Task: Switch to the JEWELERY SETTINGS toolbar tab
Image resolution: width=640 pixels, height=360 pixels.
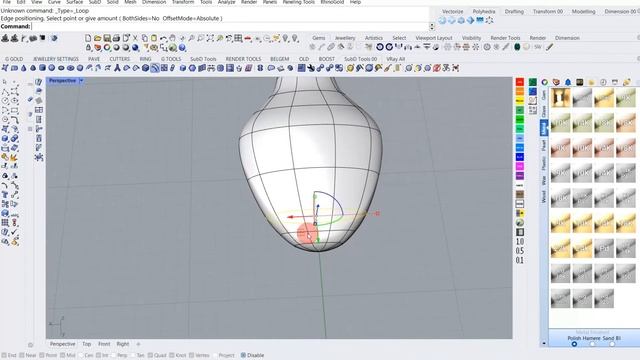Action: [56, 59]
